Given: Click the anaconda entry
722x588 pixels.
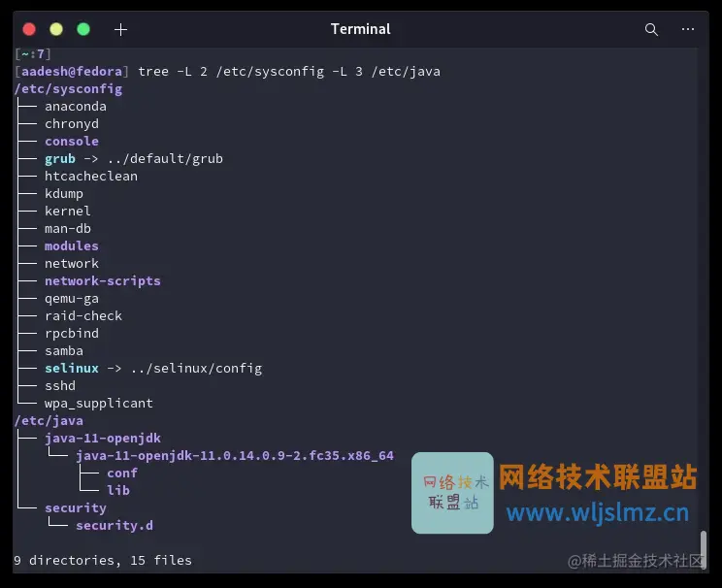Looking at the screenshot, I should tap(76, 107).
